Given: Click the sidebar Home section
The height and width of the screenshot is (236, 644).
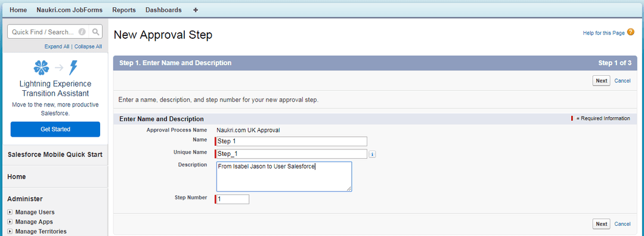Looking at the screenshot, I should [x=17, y=177].
